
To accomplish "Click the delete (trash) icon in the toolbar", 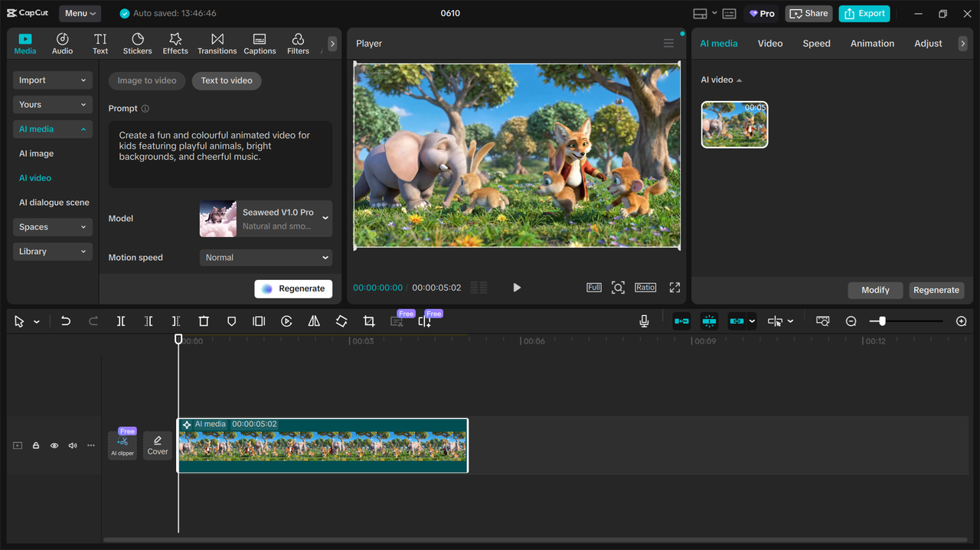I will tap(203, 321).
